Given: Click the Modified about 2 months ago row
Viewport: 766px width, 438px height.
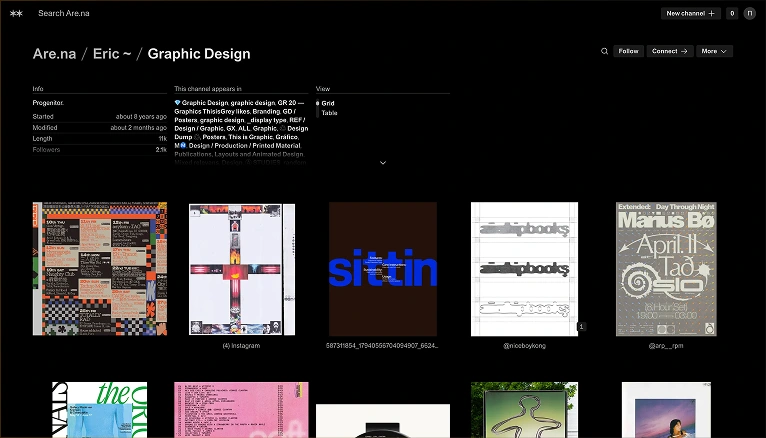Looking at the screenshot, I should click(100, 128).
